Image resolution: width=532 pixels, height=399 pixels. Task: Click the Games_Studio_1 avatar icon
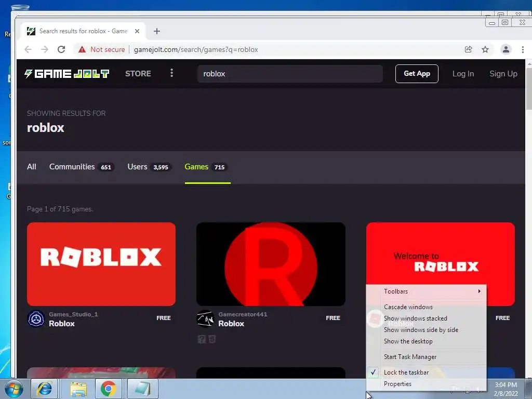pyautogui.click(x=36, y=319)
